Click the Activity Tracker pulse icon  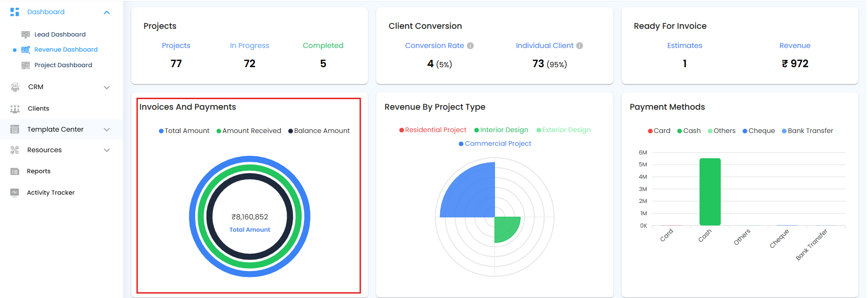(x=15, y=192)
